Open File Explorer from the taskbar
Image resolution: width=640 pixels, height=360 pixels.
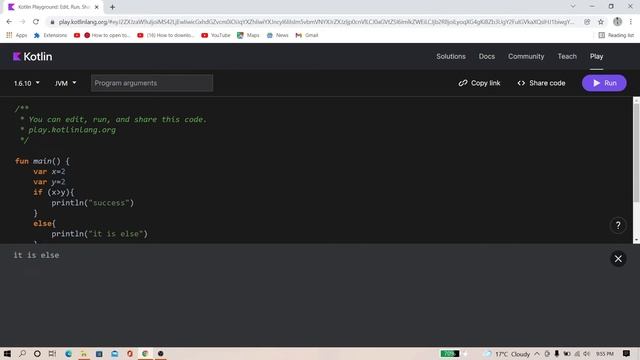click(x=84, y=353)
